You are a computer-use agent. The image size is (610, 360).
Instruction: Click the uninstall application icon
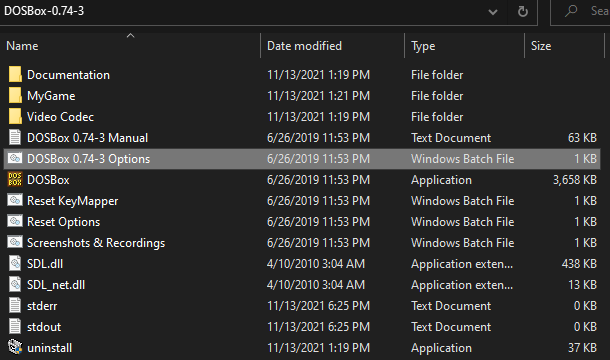coord(15,348)
